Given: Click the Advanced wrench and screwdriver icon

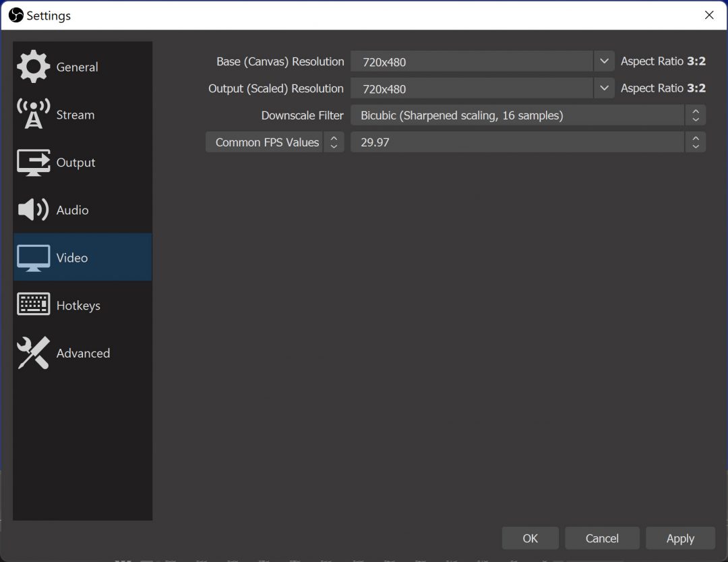Looking at the screenshot, I should point(34,353).
